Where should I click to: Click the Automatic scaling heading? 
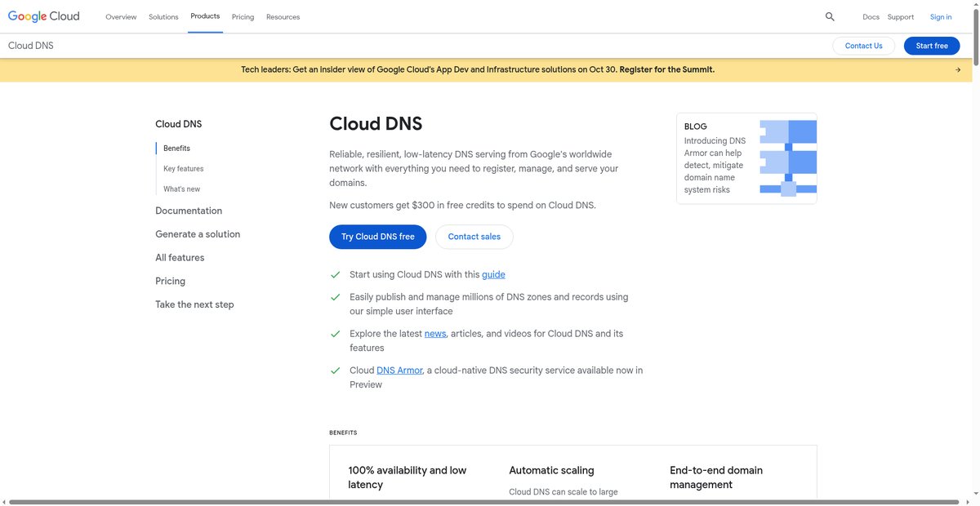point(551,471)
